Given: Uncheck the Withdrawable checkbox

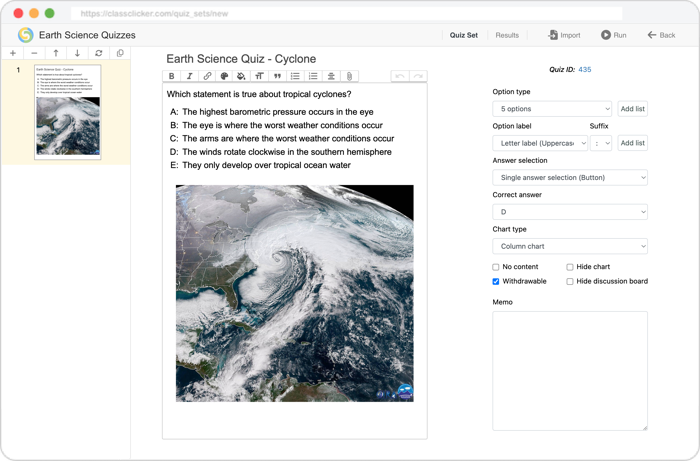Looking at the screenshot, I should tap(496, 281).
